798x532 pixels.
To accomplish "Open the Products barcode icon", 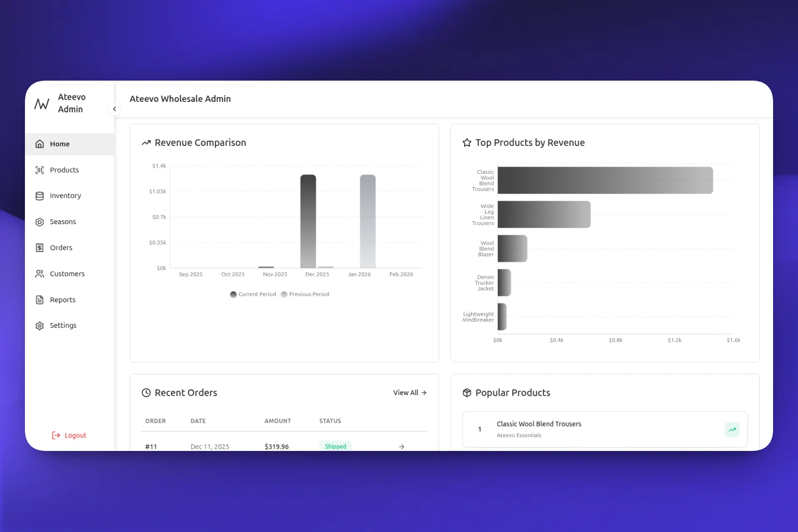I will tap(39, 170).
